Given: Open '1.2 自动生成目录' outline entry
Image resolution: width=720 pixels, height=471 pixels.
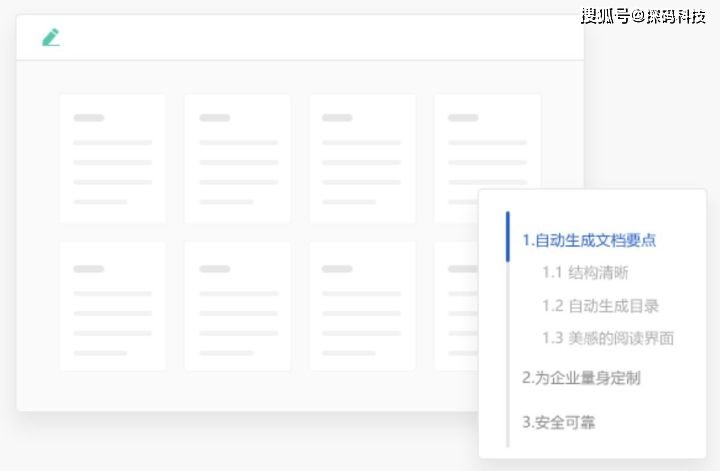Looking at the screenshot, I should point(600,306).
